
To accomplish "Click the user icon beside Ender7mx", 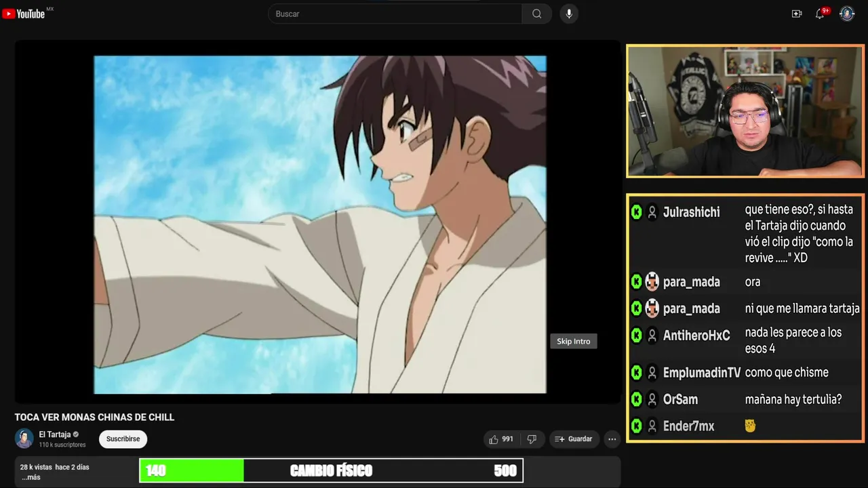I will [652, 426].
